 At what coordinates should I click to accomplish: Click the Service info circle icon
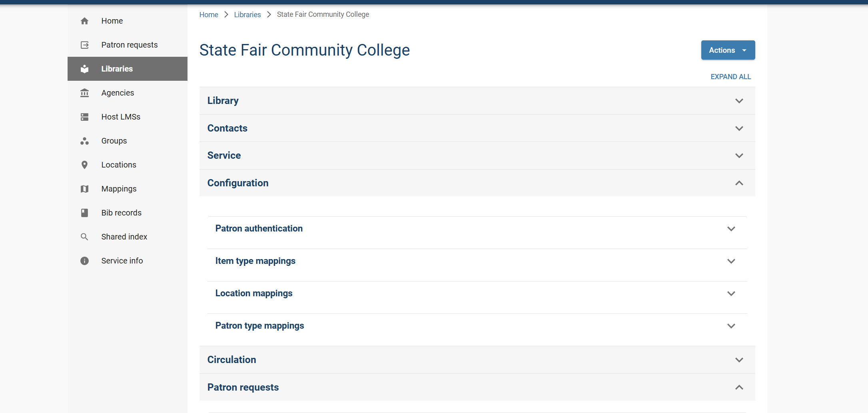pyautogui.click(x=84, y=261)
